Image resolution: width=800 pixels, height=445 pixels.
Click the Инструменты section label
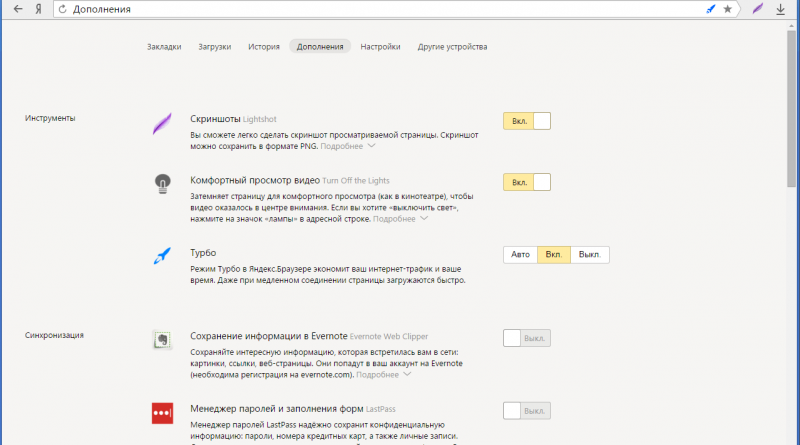click(x=50, y=118)
